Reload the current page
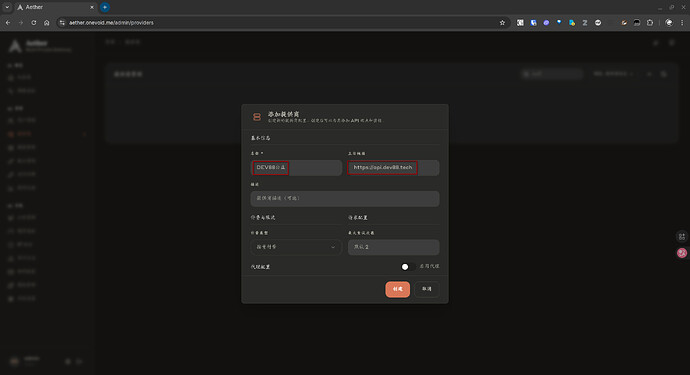 coord(33,22)
